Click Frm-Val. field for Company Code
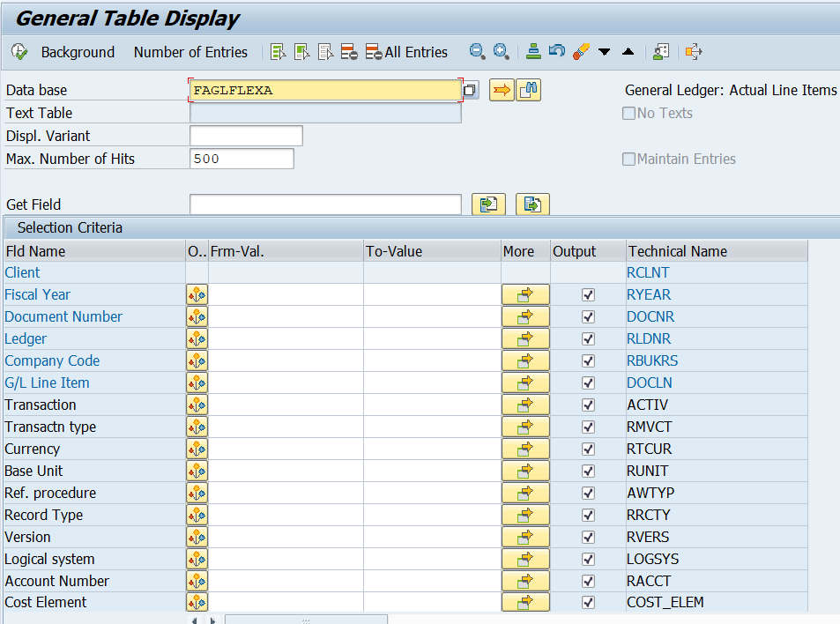 coord(286,360)
